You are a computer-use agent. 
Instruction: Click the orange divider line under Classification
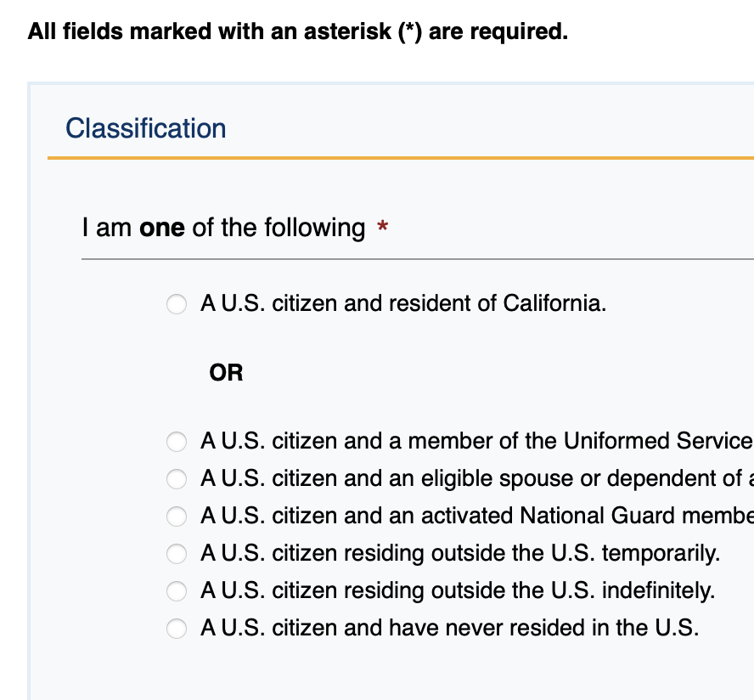click(401, 158)
